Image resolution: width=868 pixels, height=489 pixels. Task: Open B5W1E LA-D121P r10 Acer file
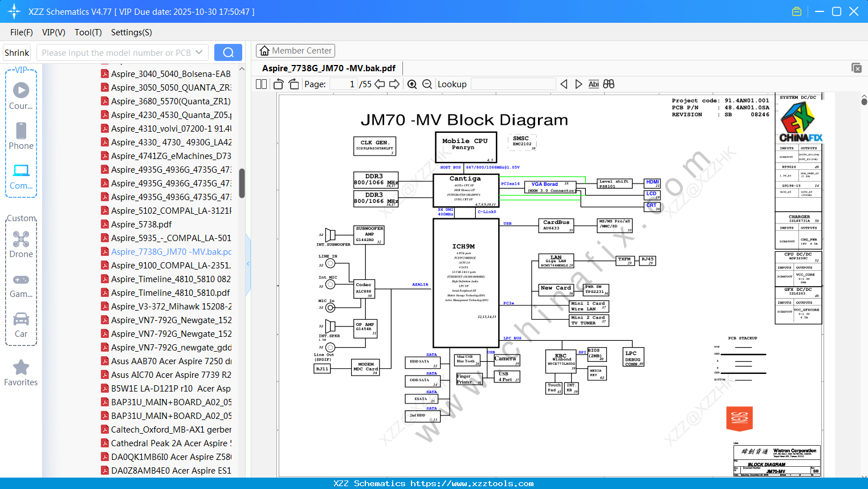click(171, 389)
